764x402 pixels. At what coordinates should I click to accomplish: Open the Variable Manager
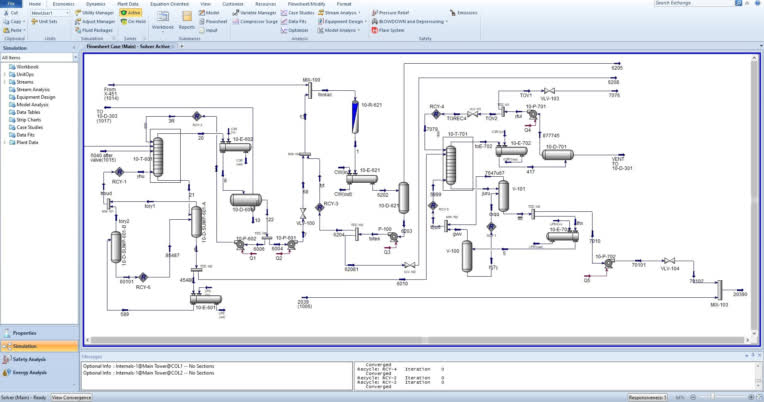(254, 13)
